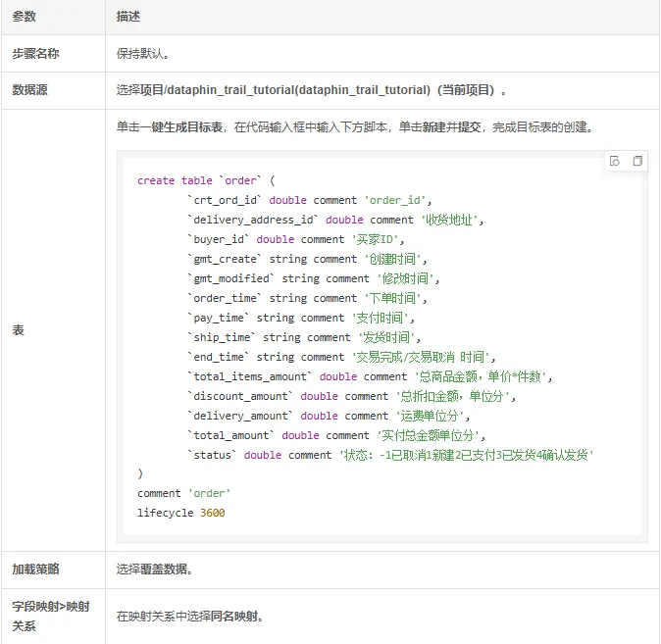Click the '买家ID' comment string
The height and width of the screenshot is (644, 661).
pyautogui.click(x=376, y=239)
